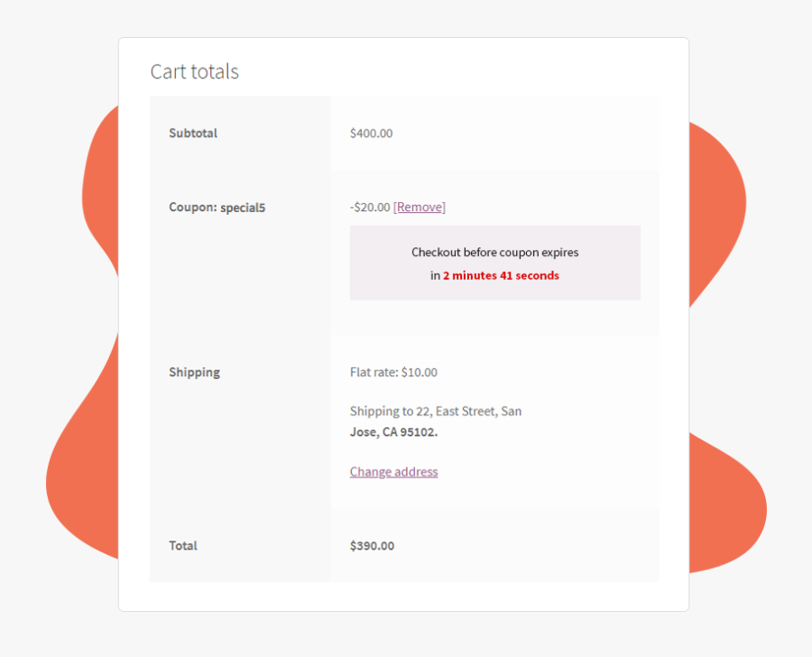Select the Subtotal row label

(193, 133)
